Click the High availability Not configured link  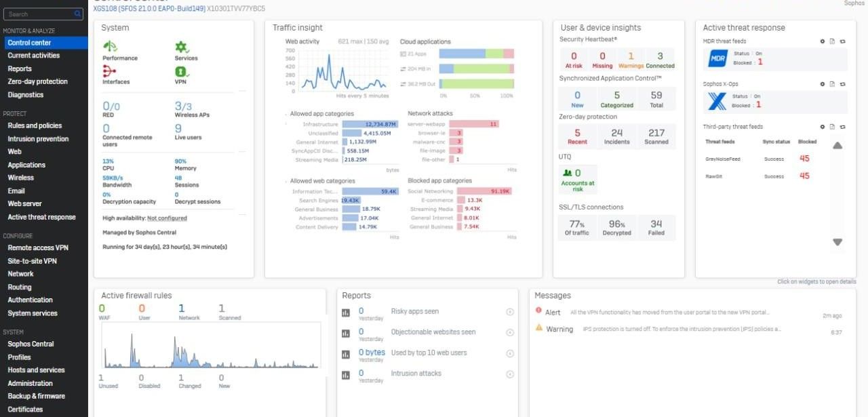(x=167, y=218)
